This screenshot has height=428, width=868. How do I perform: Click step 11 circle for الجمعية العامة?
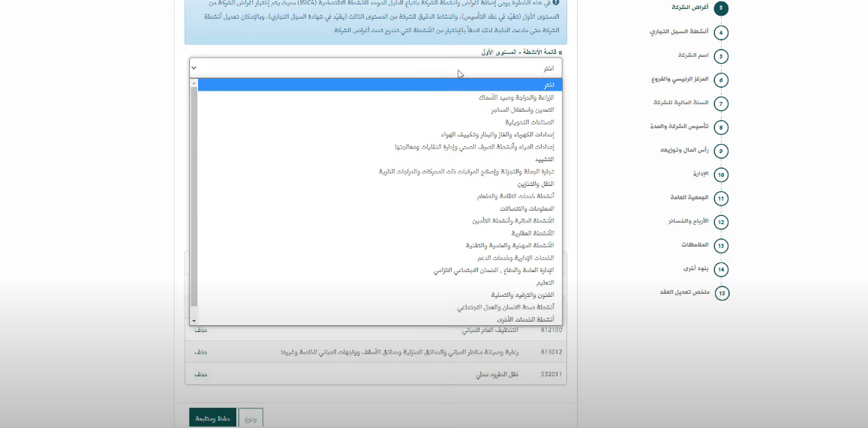click(x=720, y=199)
